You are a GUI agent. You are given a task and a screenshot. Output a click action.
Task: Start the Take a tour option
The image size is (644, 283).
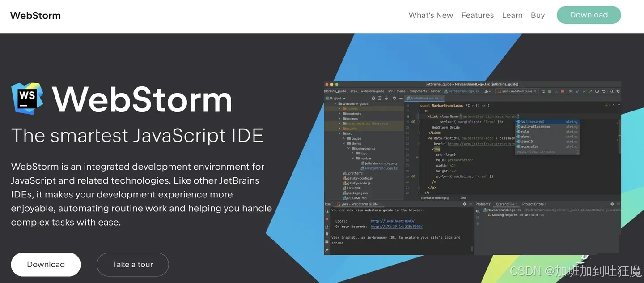[x=132, y=264]
